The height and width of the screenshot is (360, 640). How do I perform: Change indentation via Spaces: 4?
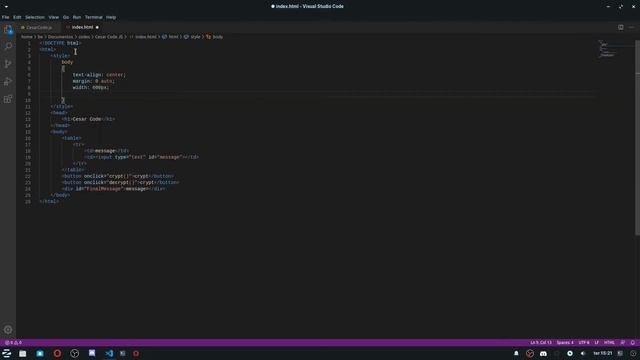[x=565, y=342]
